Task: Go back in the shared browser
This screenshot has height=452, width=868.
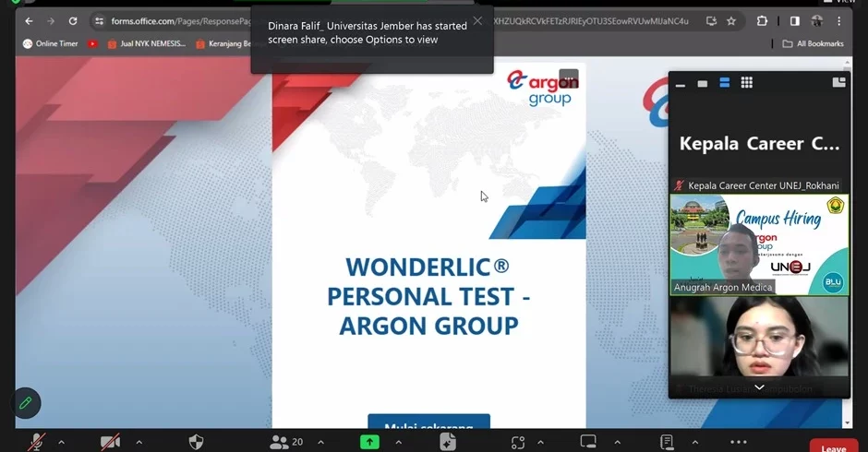Action: [x=29, y=21]
